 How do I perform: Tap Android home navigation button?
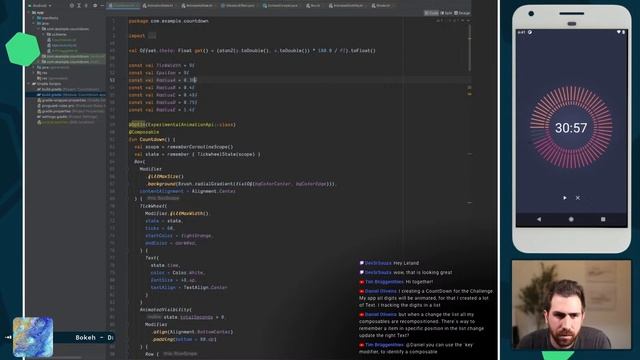[x=571, y=219]
